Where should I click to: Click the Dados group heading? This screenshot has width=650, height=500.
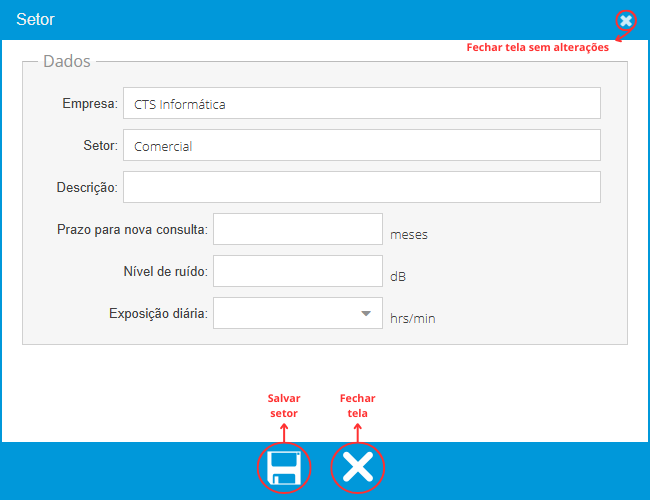[67, 62]
